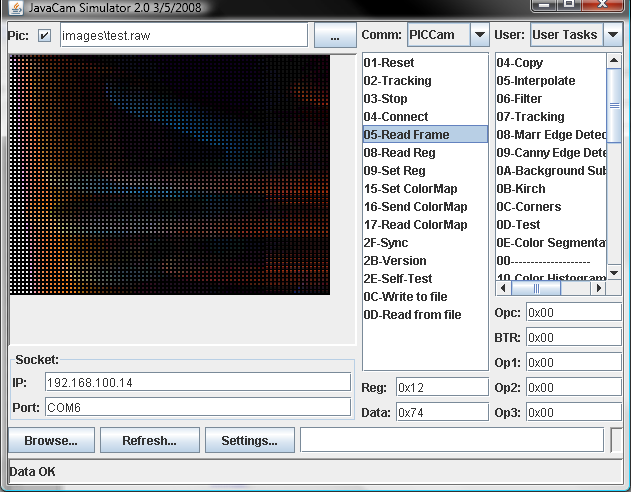The height and width of the screenshot is (492, 631).
Task: Click the images\test.raw path field
Action: 182,36
